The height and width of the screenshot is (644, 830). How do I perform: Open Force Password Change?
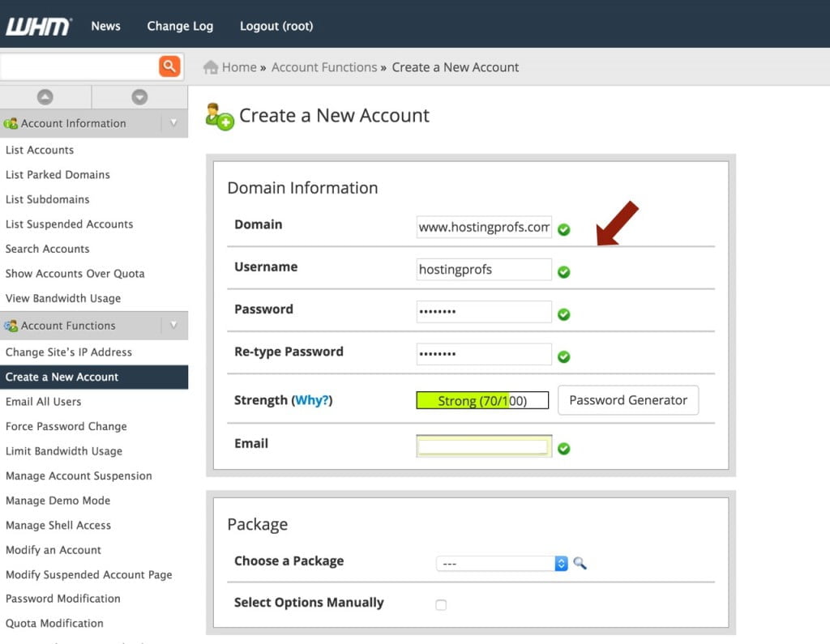coord(66,427)
